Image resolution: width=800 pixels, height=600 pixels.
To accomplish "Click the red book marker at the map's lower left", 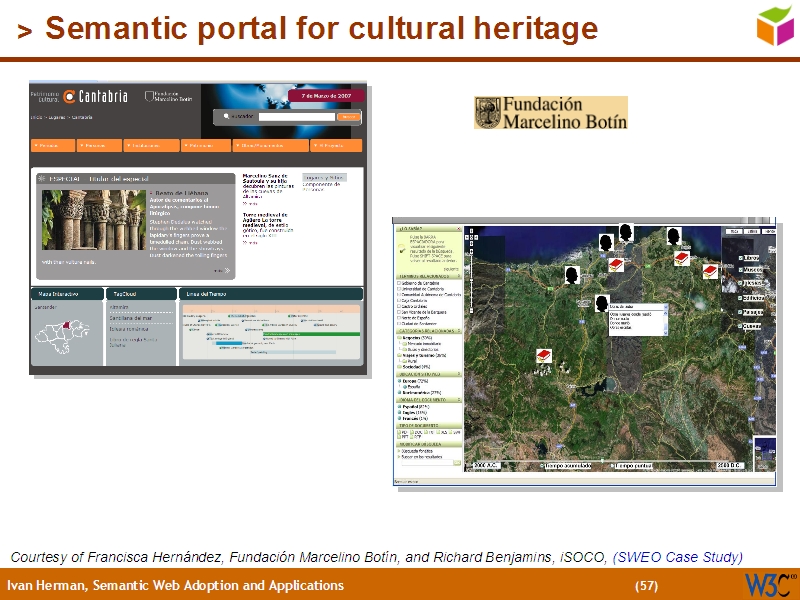I will click(544, 355).
